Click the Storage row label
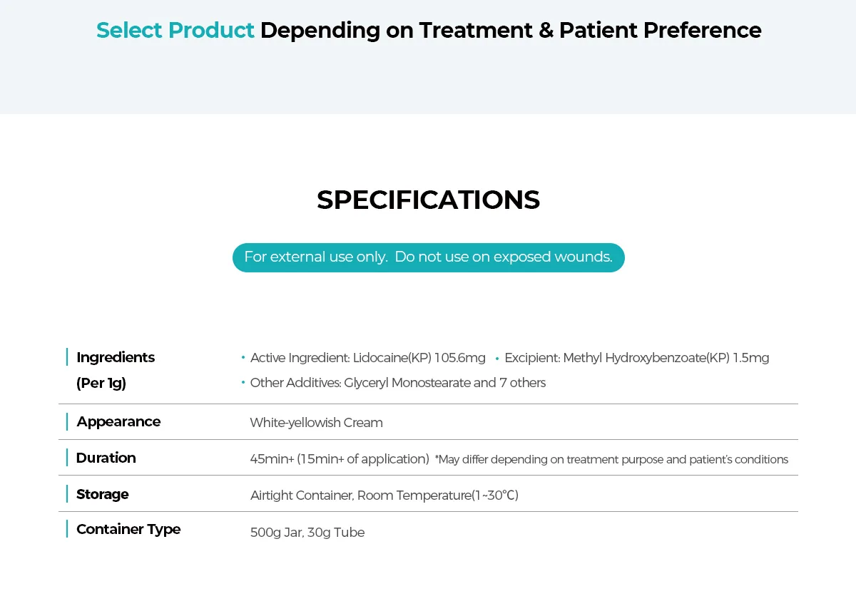Image resolution: width=856 pixels, height=616 pixels. (x=103, y=494)
